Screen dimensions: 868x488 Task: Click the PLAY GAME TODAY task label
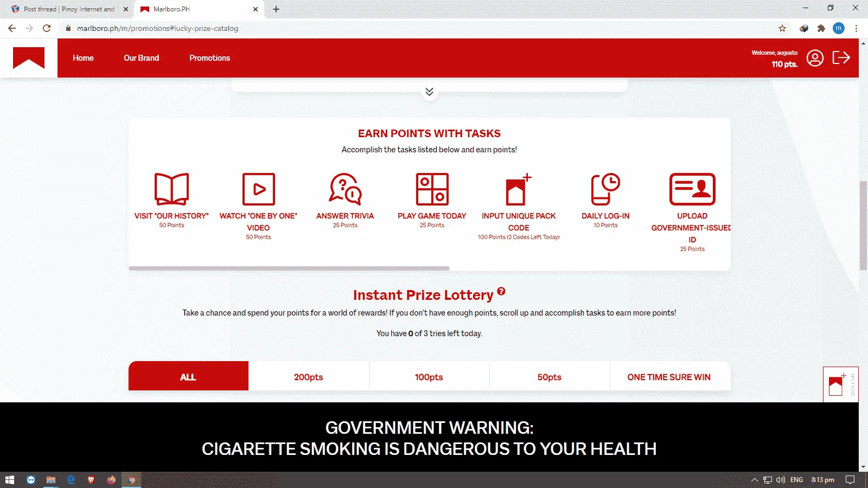point(432,216)
